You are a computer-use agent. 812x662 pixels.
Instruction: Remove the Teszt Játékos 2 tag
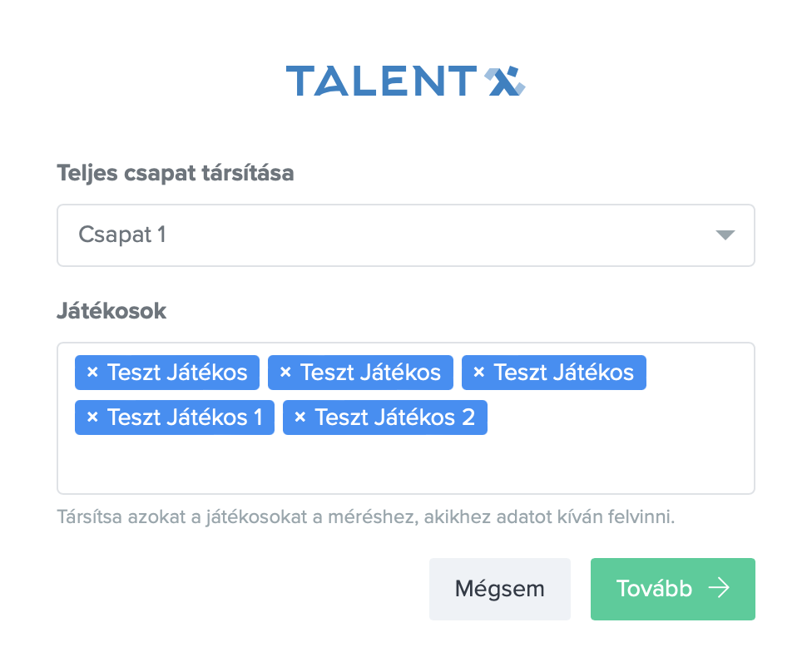300,417
